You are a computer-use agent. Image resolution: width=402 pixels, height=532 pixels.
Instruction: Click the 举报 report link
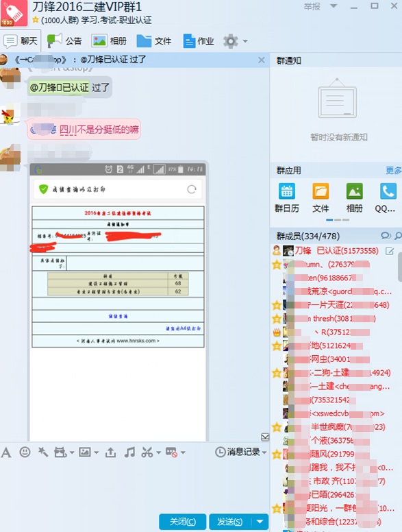pos(312,6)
